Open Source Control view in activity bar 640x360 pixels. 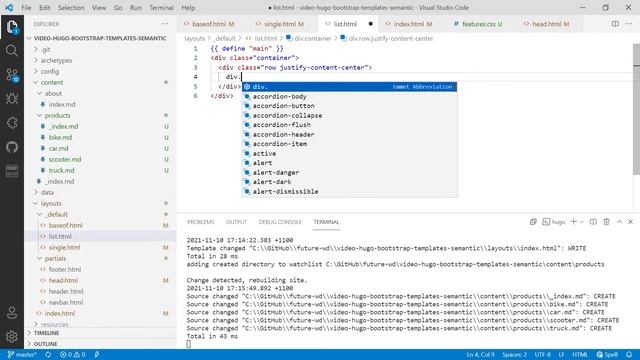click(x=12, y=75)
